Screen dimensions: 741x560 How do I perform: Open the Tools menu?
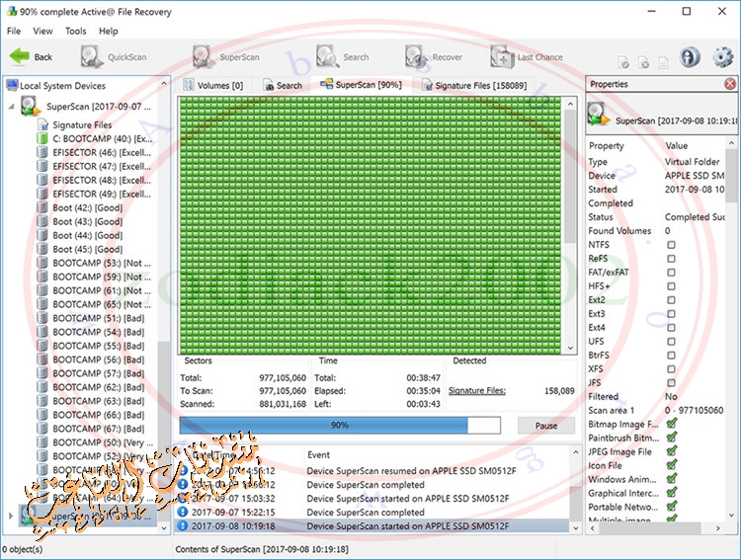click(76, 31)
